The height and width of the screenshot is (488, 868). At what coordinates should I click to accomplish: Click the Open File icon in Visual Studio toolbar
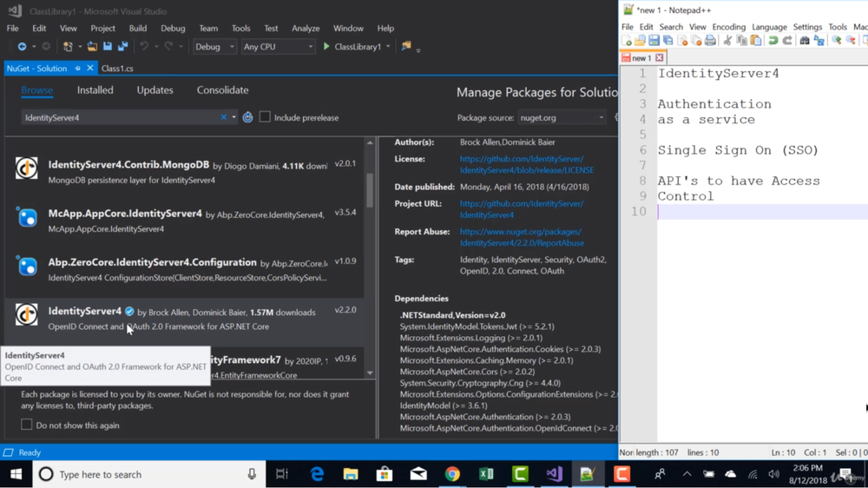(x=92, y=47)
